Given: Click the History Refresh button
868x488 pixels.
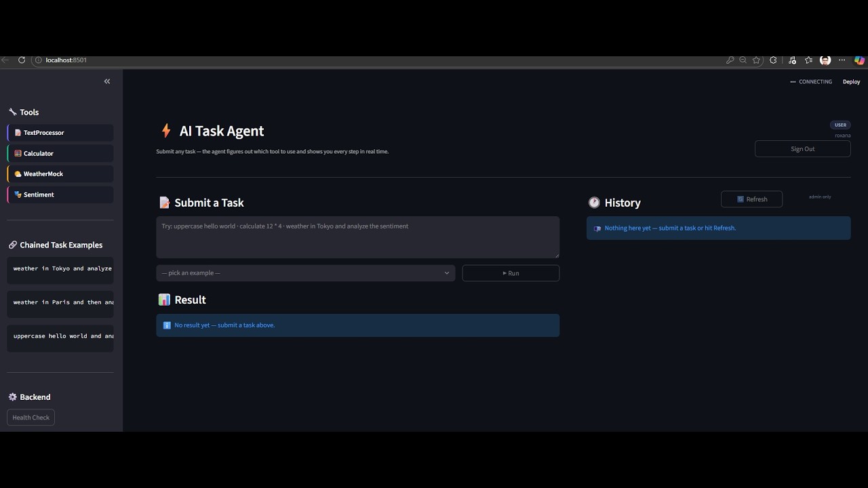Looking at the screenshot, I should [x=751, y=199].
